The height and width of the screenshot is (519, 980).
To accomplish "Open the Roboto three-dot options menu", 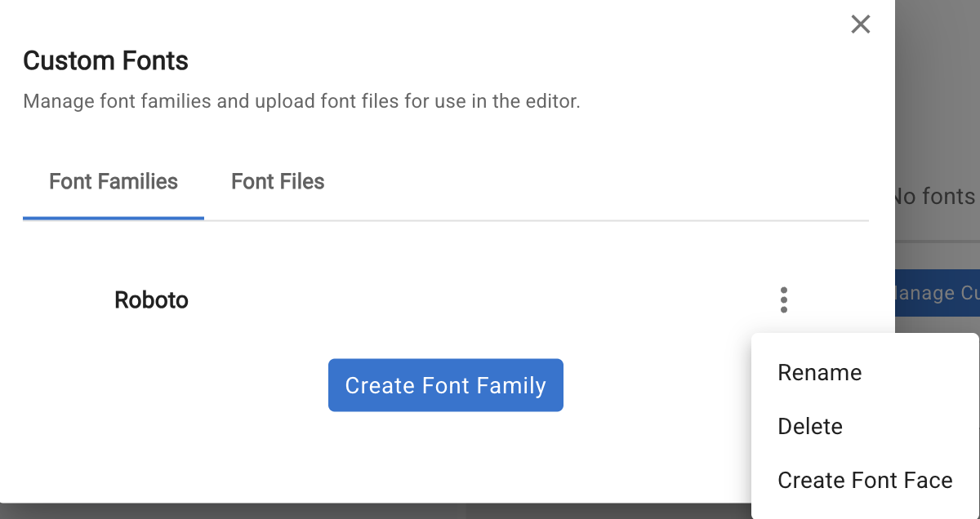I will point(783,300).
